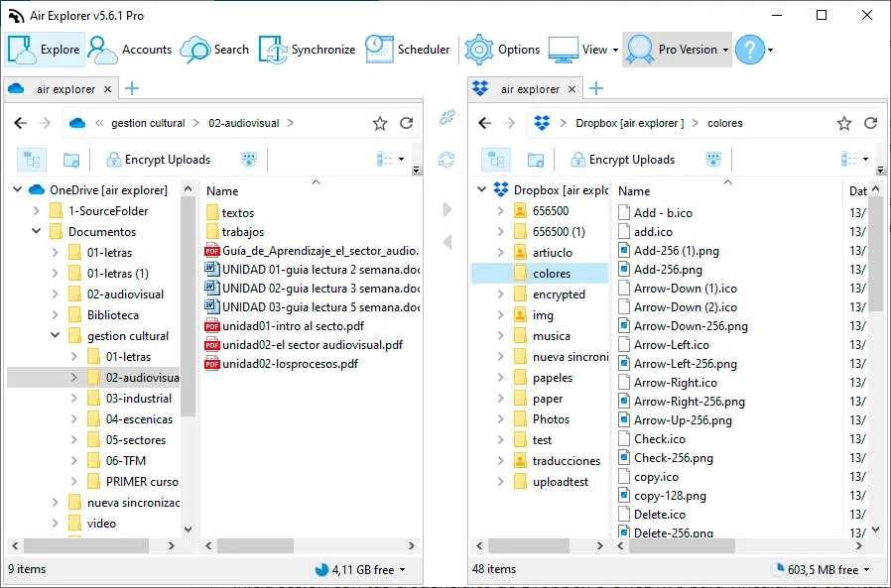Expand the Biblioteca tree node
The width and height of the screenshot is (891, 588).
tap(56, 314)
